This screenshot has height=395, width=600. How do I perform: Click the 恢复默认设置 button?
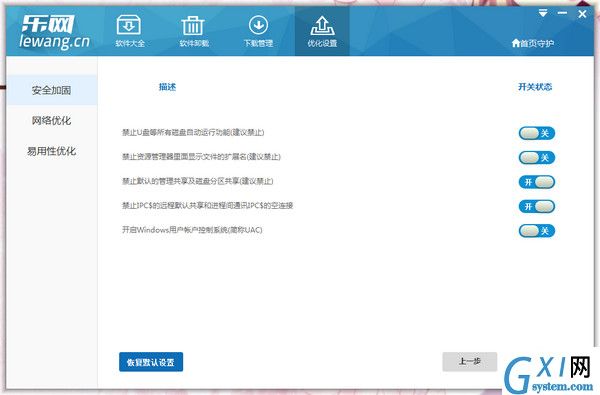[151, 362]
